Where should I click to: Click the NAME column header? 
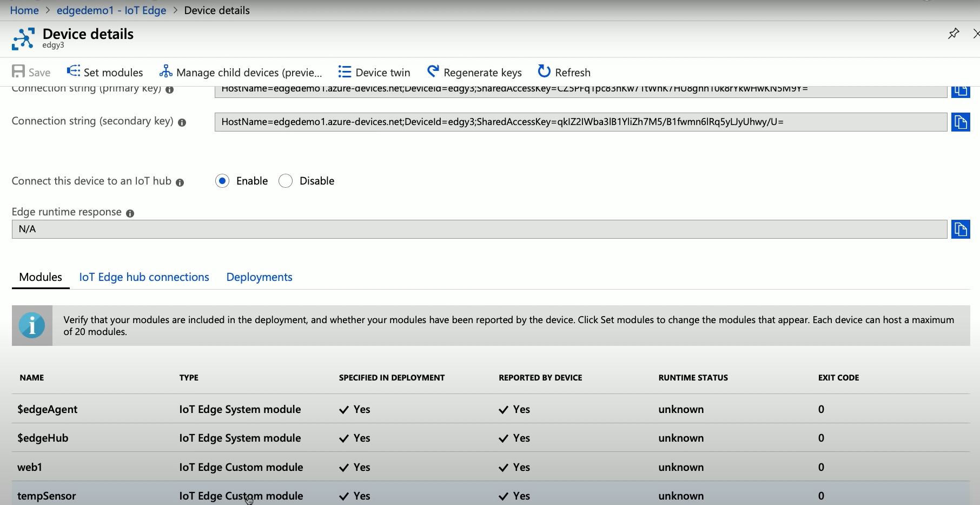32,378
